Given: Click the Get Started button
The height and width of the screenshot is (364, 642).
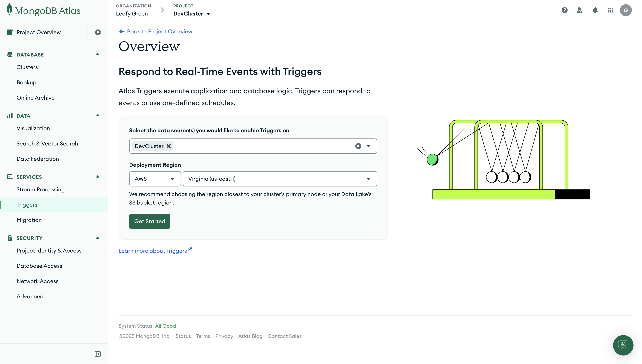Looking at the screenshot, I should click(x=150, y=221).
